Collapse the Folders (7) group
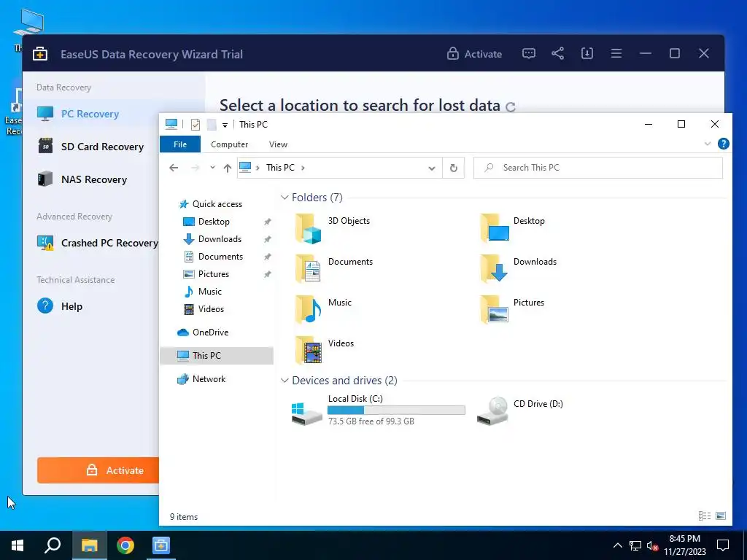 click(285, 197)
